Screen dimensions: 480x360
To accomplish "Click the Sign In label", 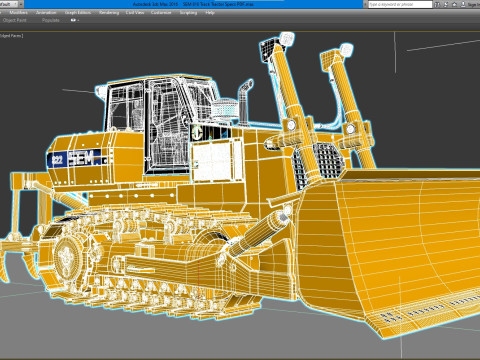I will [x=474, y=5].
